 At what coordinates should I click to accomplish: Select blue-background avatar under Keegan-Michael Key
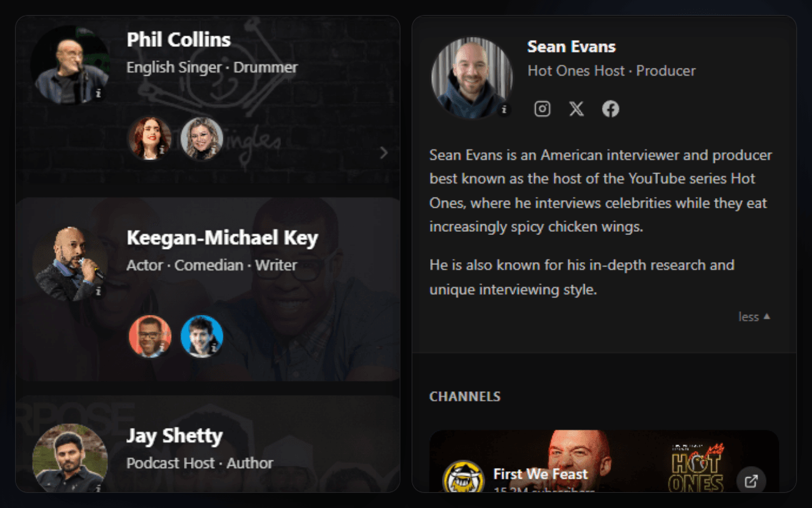(x=202, y=337)
